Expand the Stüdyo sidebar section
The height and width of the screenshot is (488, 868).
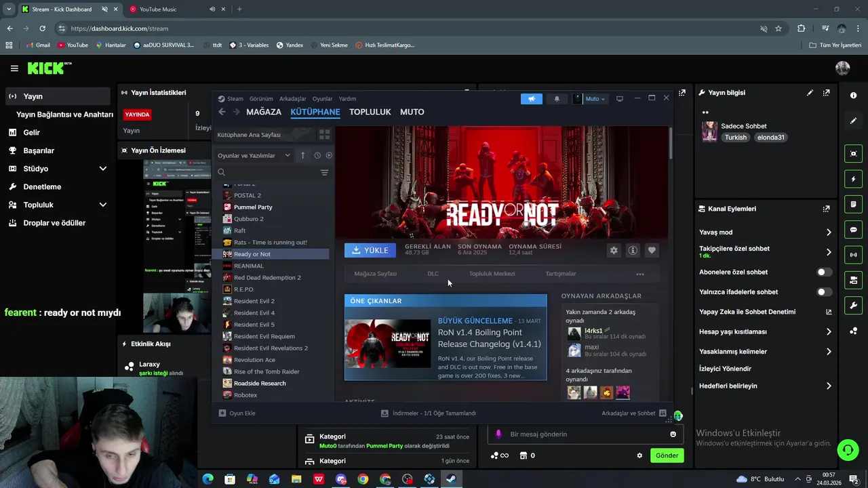click(102, 169)
